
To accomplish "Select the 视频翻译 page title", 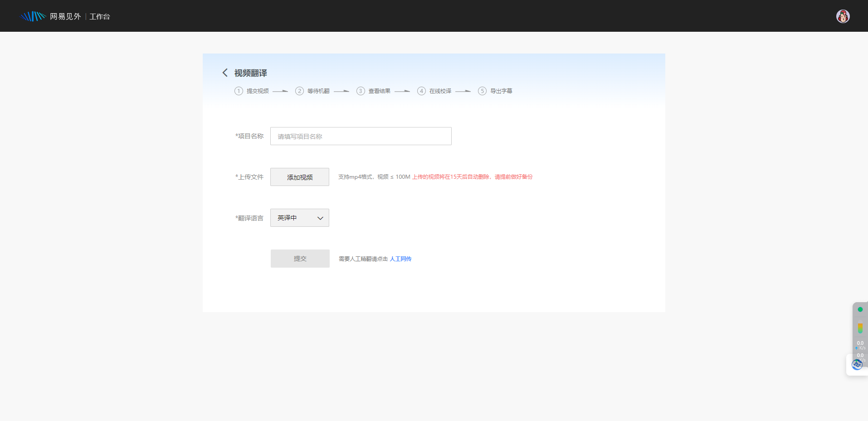I will pyautogui.click(x=250, y=73).
